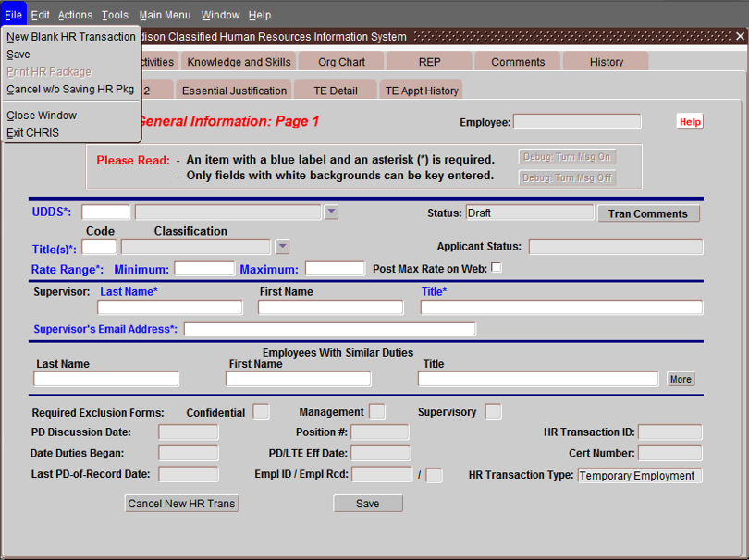
Task: Click Similar Duties First Name field
Action: tap(298, 379)
